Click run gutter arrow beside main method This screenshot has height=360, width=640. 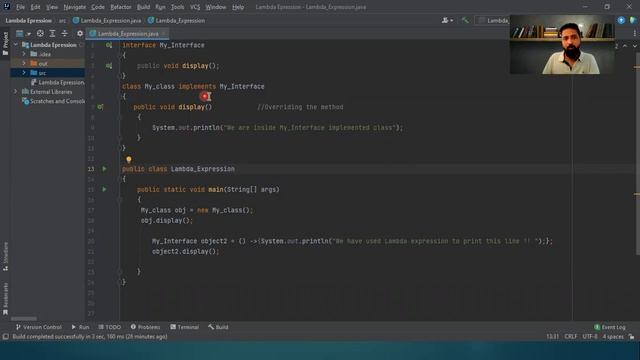[104, 189]
